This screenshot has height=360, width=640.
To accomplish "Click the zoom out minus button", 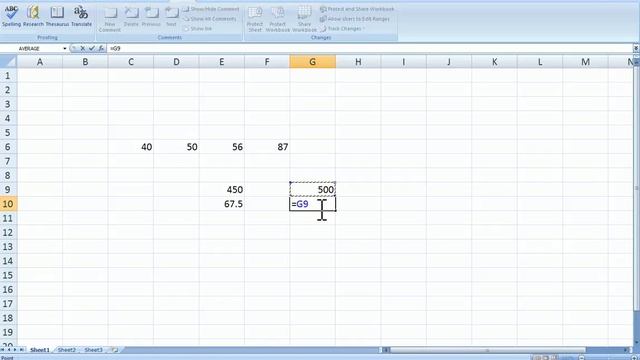I will coord(582,358).
